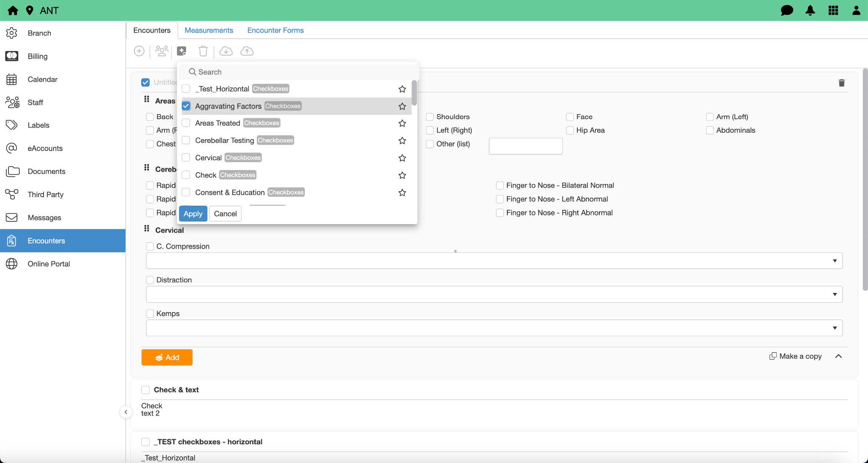Image resolution: width=868 pixels, height=463 pixels.
Task: Click the cloud upload toolbar icon
Action: coord(247,51)
